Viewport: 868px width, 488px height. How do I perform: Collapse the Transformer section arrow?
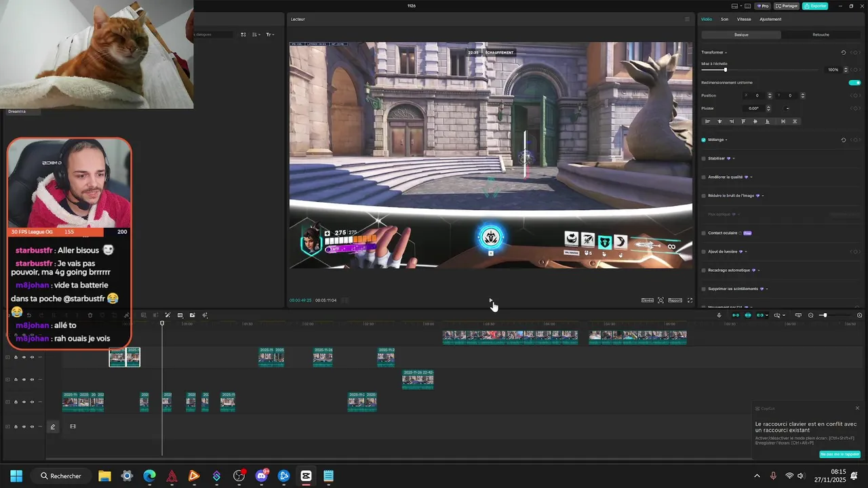click(x=726, y=52)
